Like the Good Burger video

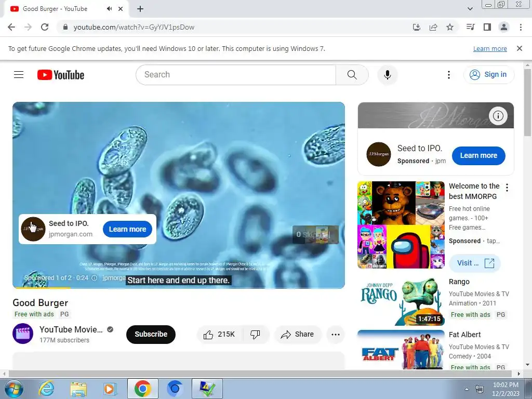tap(220, 335)
